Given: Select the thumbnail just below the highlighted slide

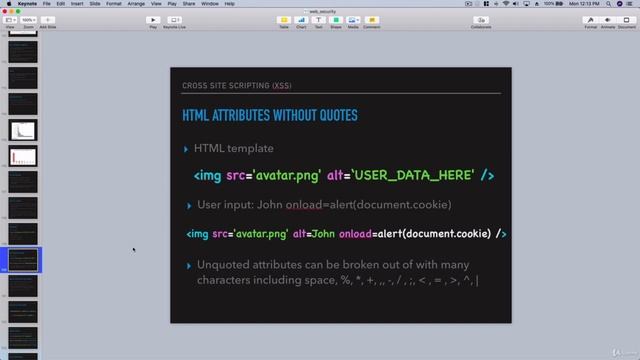Looking at the screenshot, I should click(23, 286).
